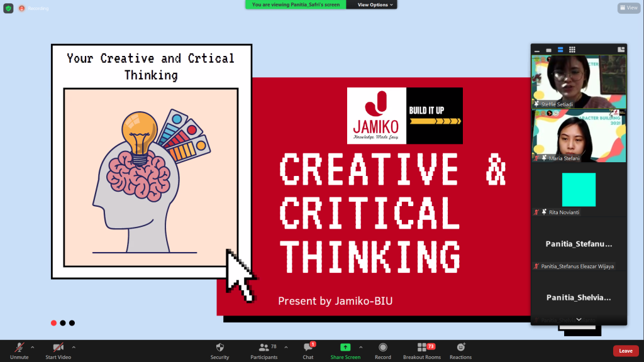Expand video options arrow beside Start Video
This screenshot has width=644, height=362.
pos(74,347)
